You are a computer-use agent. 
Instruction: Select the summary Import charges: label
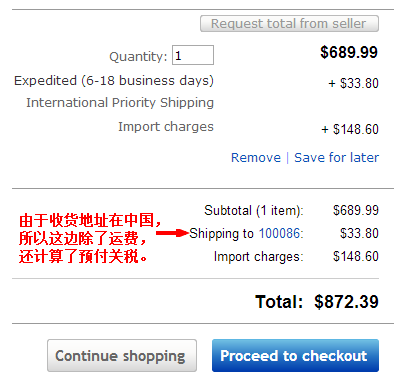pyautogui.click(x=258, y=257)
